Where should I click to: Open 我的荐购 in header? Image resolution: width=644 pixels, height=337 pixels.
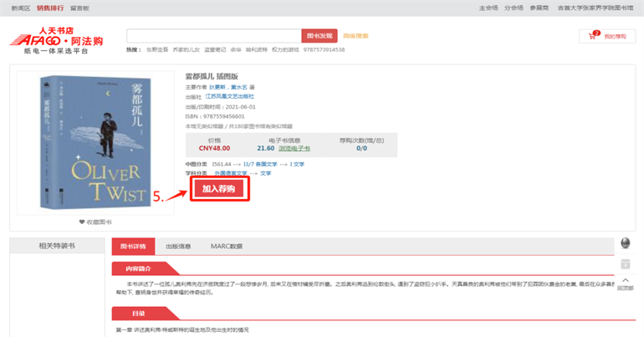[615, 36]
